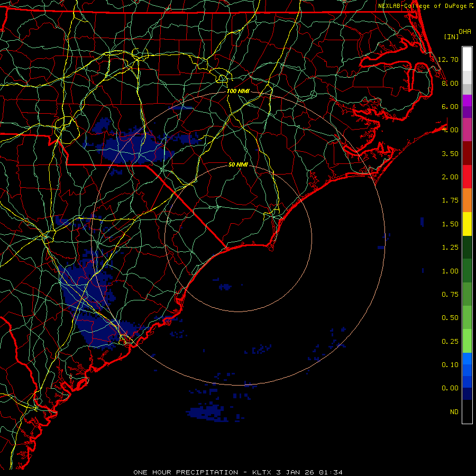This screenshot has width=476, height=476.
Task: Click the 1.25 legend value
Action: 450,248
